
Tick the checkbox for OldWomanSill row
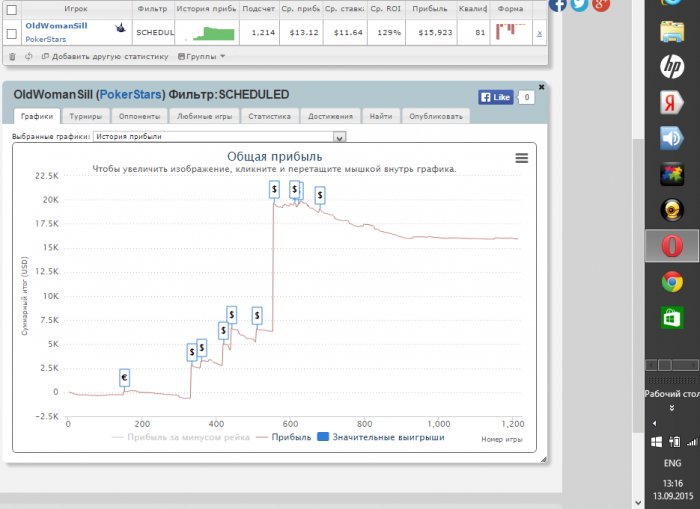12,33
